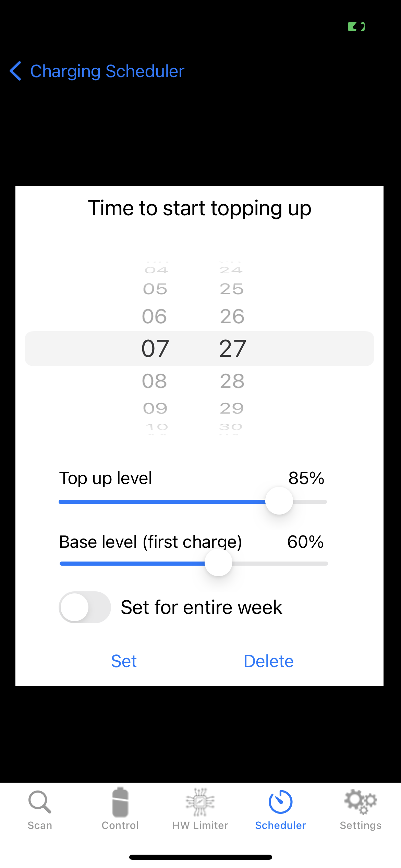Go back via Charging Scheduler title link

107,71
